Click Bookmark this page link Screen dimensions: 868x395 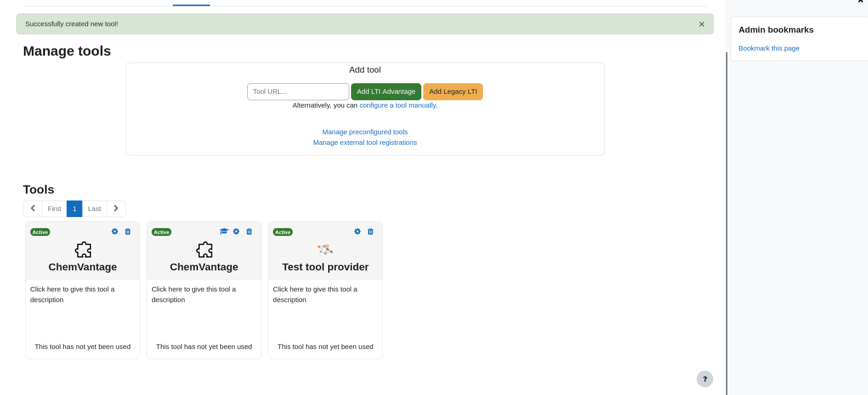pyautogui.click(x=769, y=48)
